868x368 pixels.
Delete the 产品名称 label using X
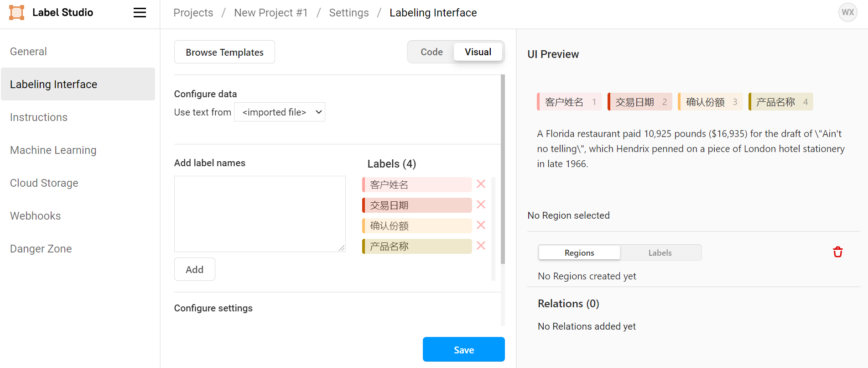coord(481,246)
